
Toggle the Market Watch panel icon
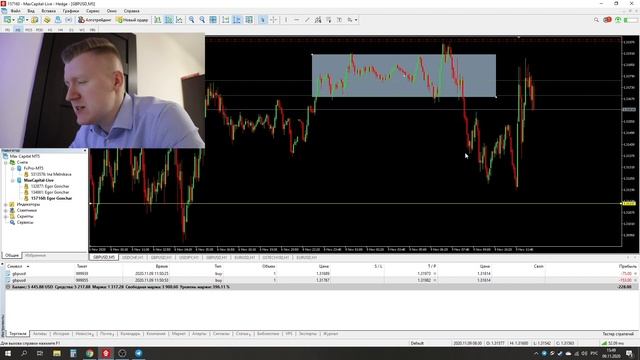(35, 20)
